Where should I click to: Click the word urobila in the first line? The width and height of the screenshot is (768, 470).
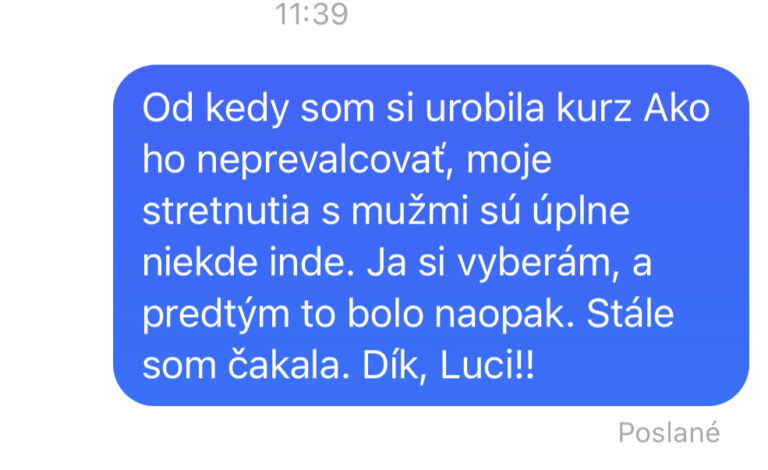coord(485,108)
